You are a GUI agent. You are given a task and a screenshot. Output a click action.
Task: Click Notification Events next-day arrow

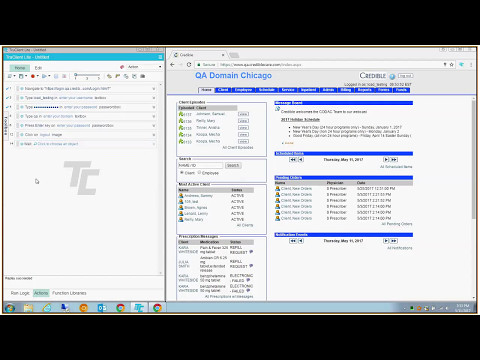[386, 241]
